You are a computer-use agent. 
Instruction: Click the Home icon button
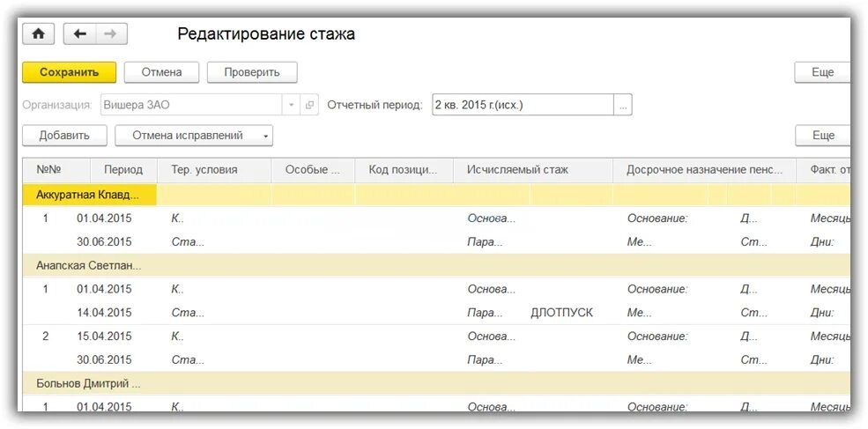click(38, 34)
